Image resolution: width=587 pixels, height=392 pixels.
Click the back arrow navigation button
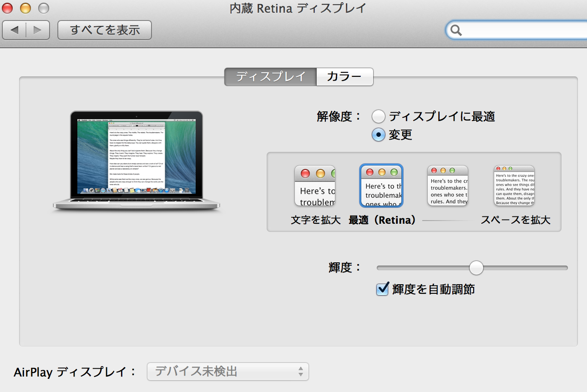[15, 30]
